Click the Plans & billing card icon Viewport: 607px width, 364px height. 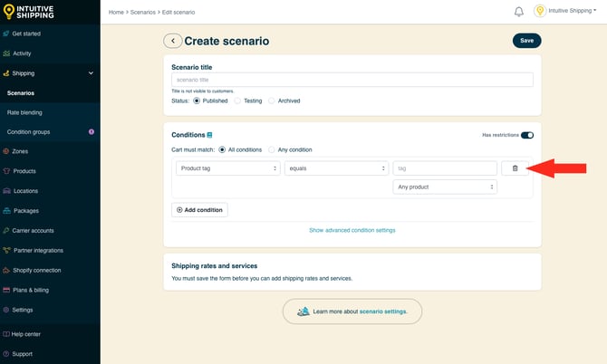(6, 290)
